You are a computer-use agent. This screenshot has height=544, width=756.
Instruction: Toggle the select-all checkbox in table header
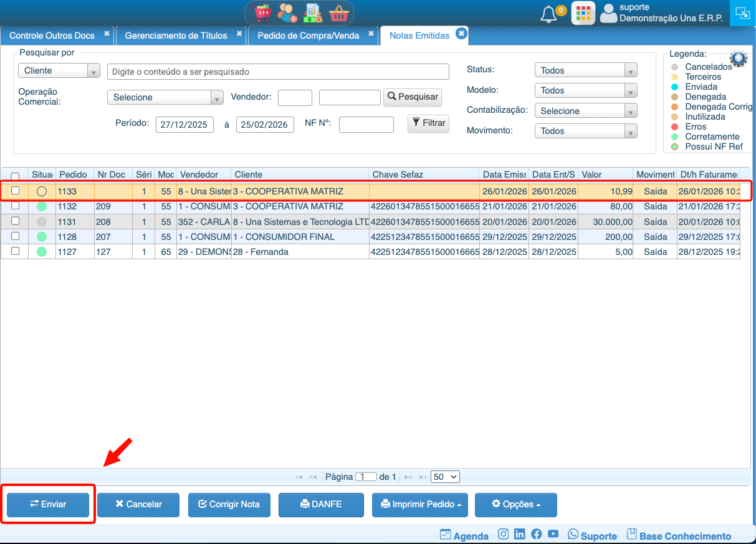(16, 176)
